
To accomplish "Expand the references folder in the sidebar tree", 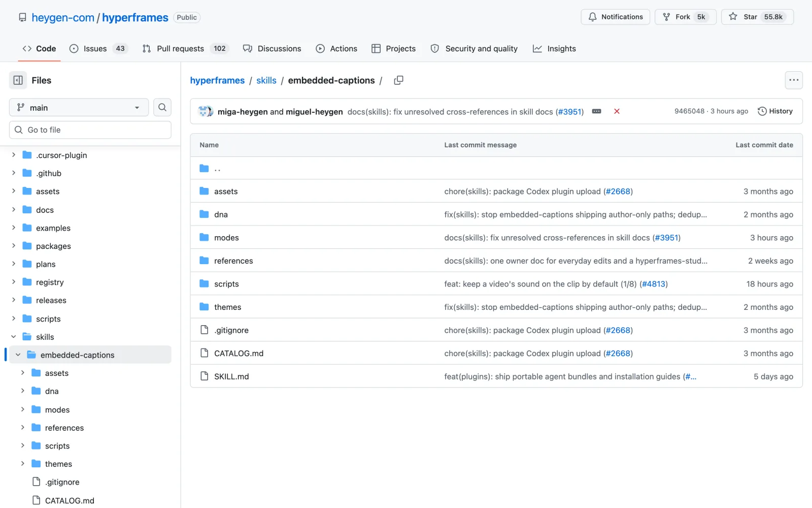I will click(23, 428).
